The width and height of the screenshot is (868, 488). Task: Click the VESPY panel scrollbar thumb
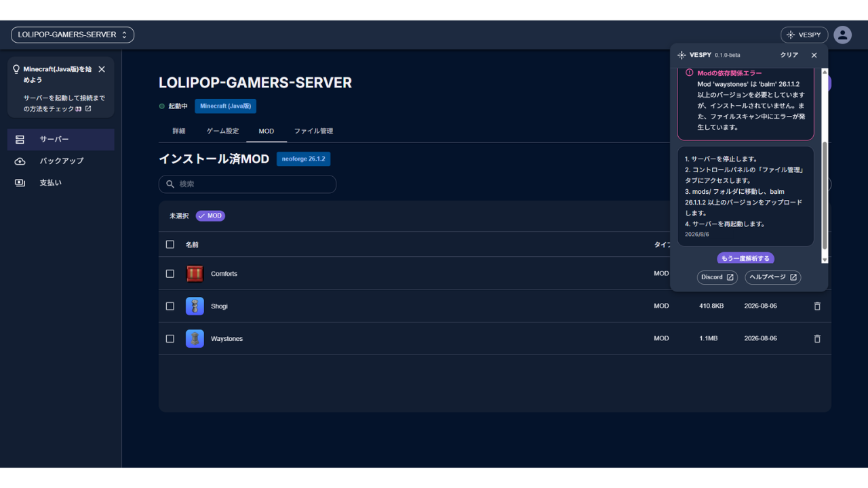[825, 195]
